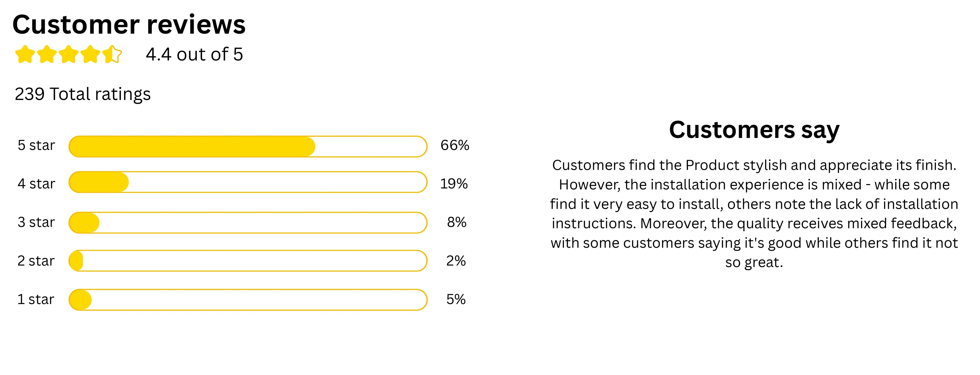This screenshot has width=980, height=375.
Task: Click the "Customer reviews" heading
Action: [129, 25]
